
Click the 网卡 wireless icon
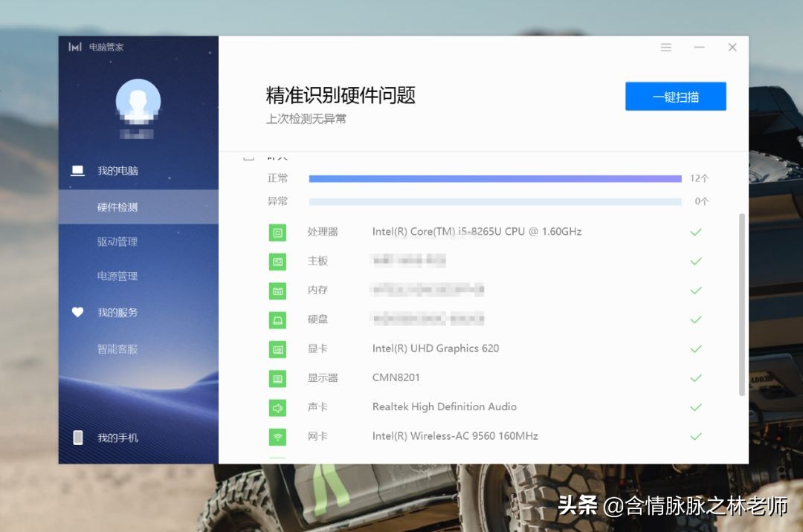click(x=277, y=437)
